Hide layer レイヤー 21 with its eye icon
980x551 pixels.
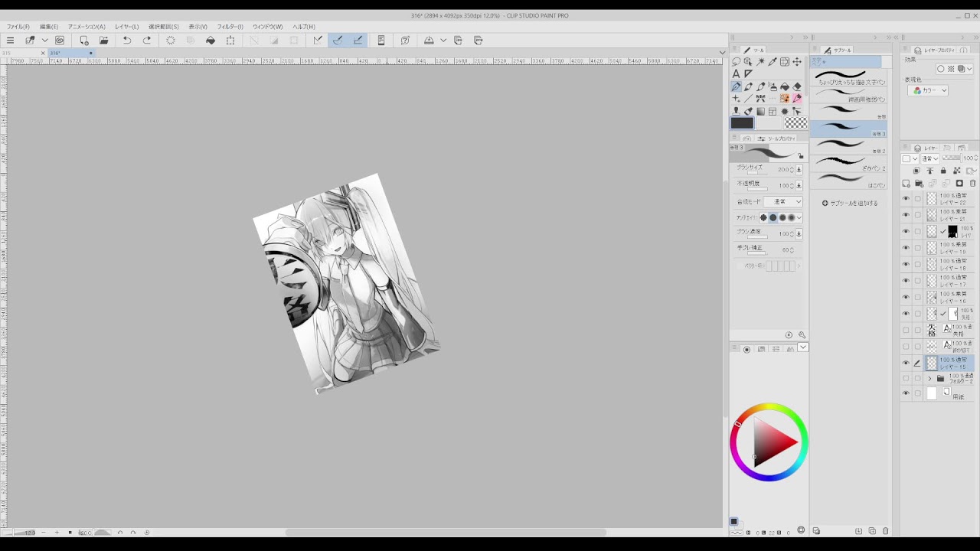tap(906, 215)
